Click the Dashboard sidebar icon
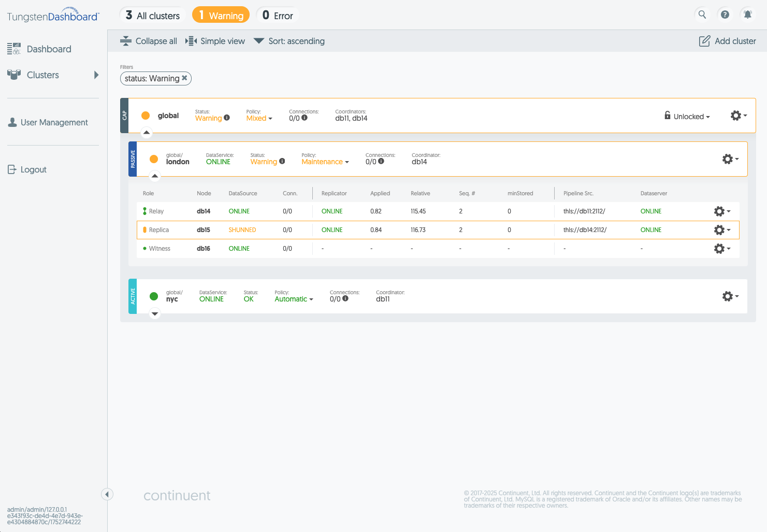The height and width of the screenshot is (532, 767). 14,49
